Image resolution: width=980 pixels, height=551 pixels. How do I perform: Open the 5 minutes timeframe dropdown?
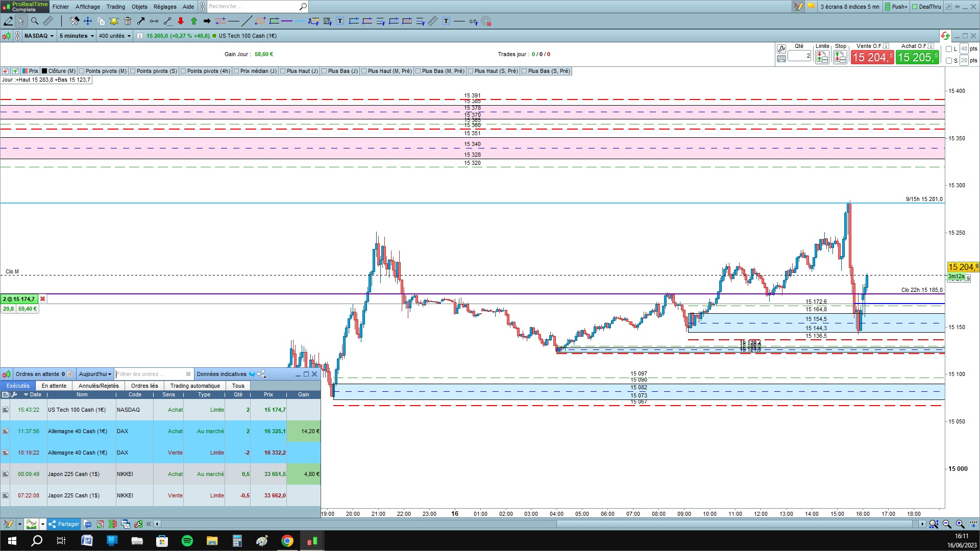(77, 36)
